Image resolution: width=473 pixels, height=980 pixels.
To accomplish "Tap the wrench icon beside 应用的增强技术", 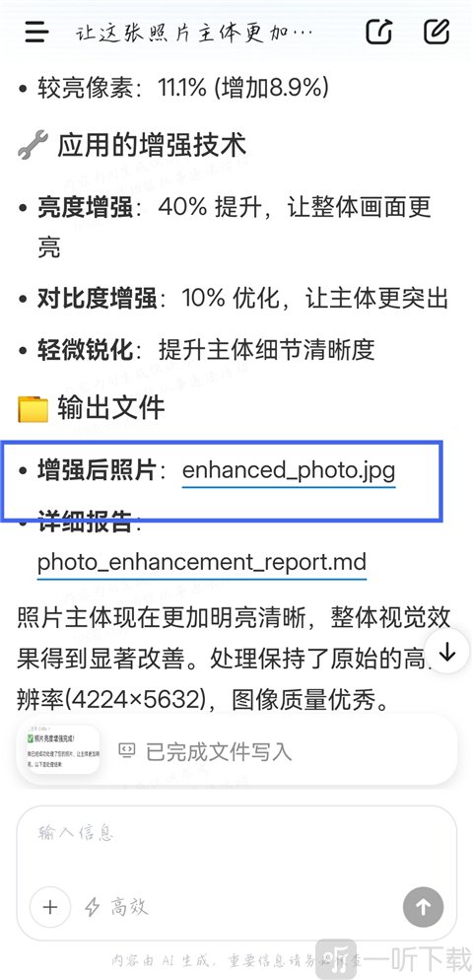I will 33,144.
